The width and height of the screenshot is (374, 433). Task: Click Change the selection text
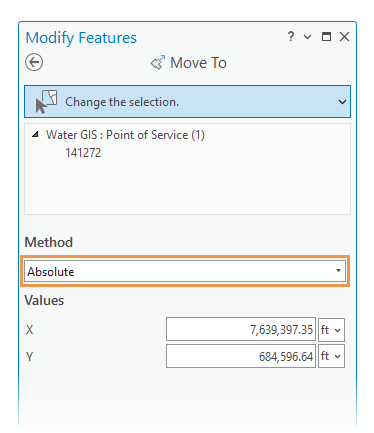[x=122, y=102]
